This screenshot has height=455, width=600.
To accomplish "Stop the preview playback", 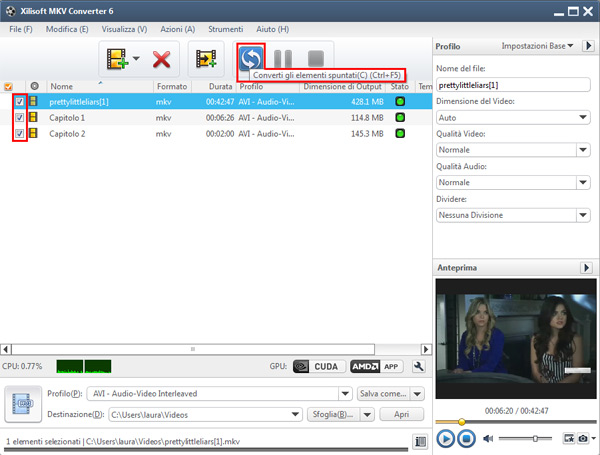I will point(466,439).
